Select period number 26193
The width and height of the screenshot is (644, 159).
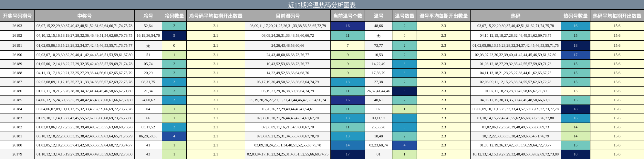(17, 26)
